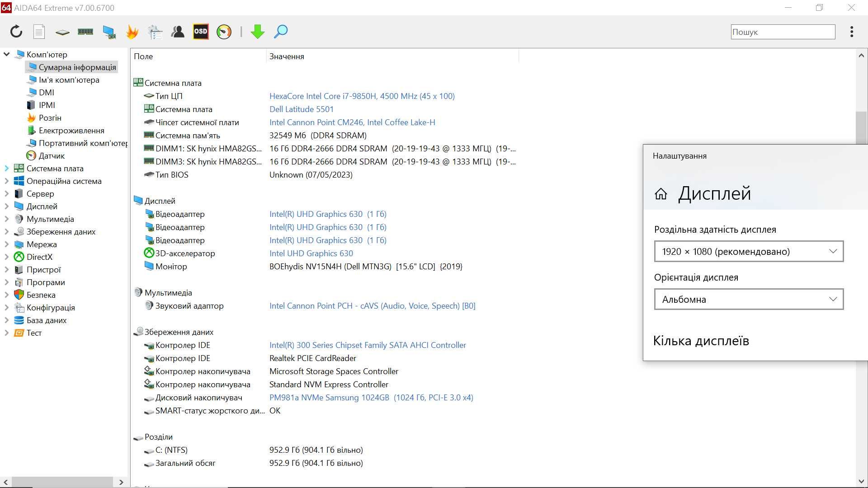Select the Безпека tree item

click(35, 295)
